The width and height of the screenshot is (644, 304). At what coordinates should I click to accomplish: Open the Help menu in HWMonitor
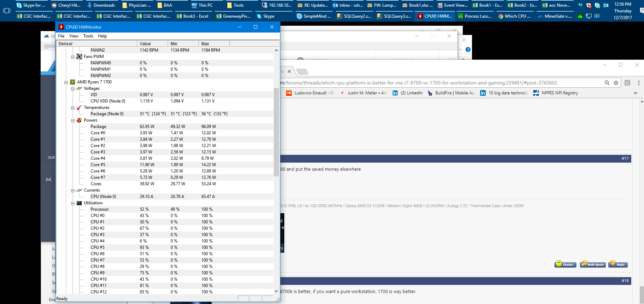click(x=102, y=36)
